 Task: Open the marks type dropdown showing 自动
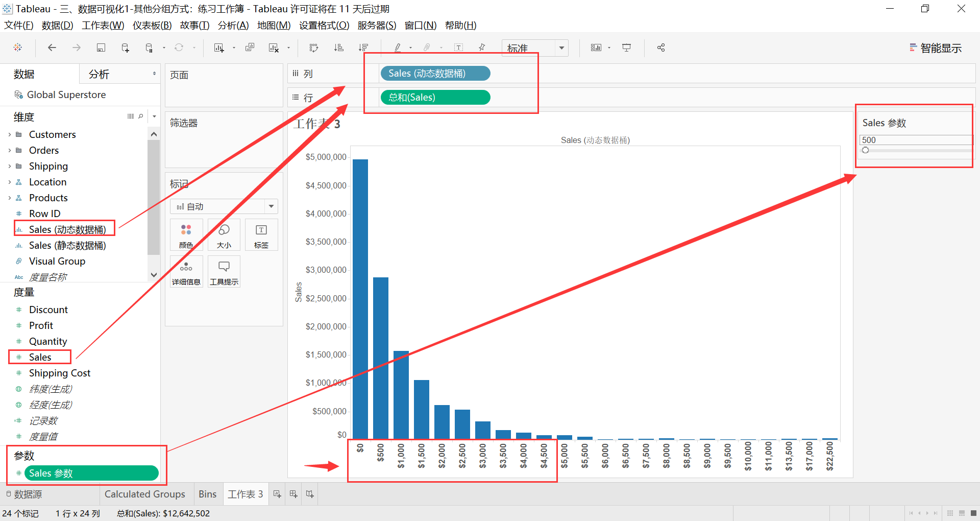pos(224,206)
